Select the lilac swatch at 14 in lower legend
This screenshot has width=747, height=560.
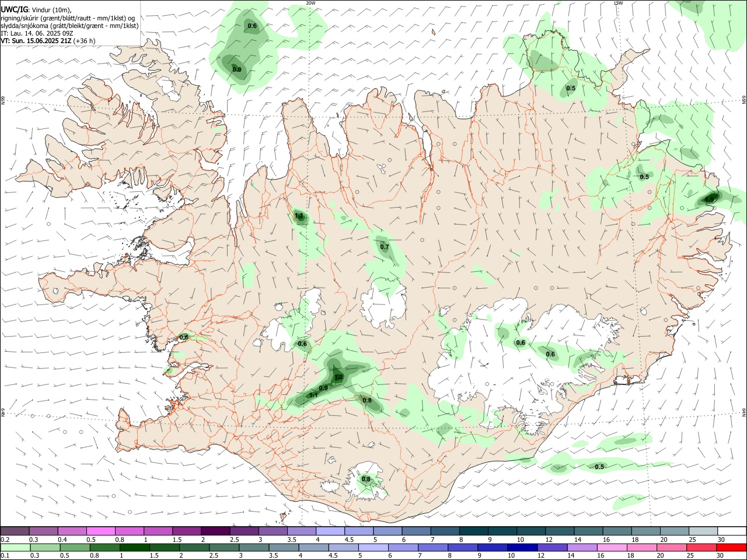[581, 547]
